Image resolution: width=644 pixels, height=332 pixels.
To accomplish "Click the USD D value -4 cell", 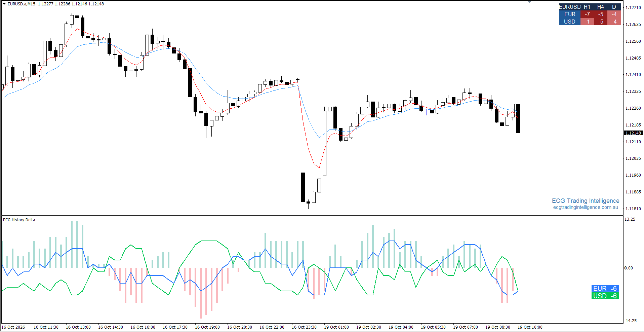I will (x=614, y=22).
